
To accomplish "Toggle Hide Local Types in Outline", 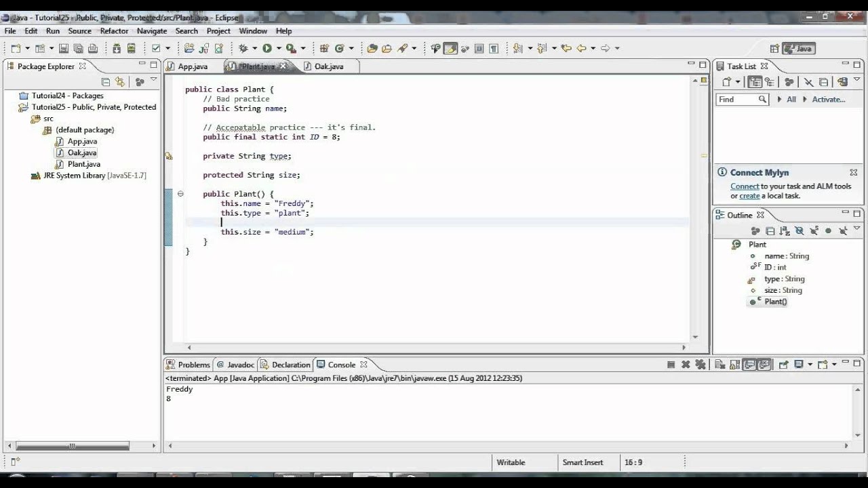I will pyautogui.click(x=843, y=231).
